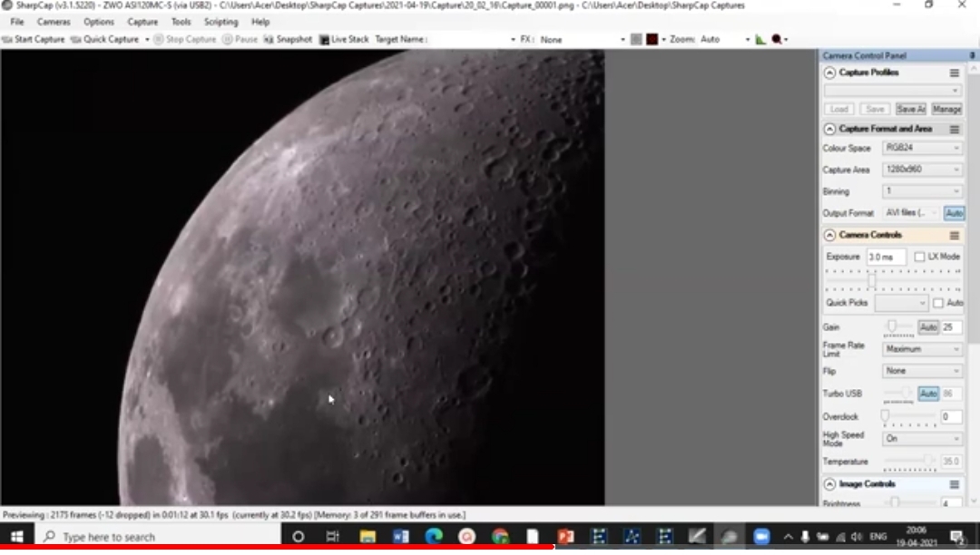Open the capture profile selection dropdown

pyautogui.click(x=893, y=92)
